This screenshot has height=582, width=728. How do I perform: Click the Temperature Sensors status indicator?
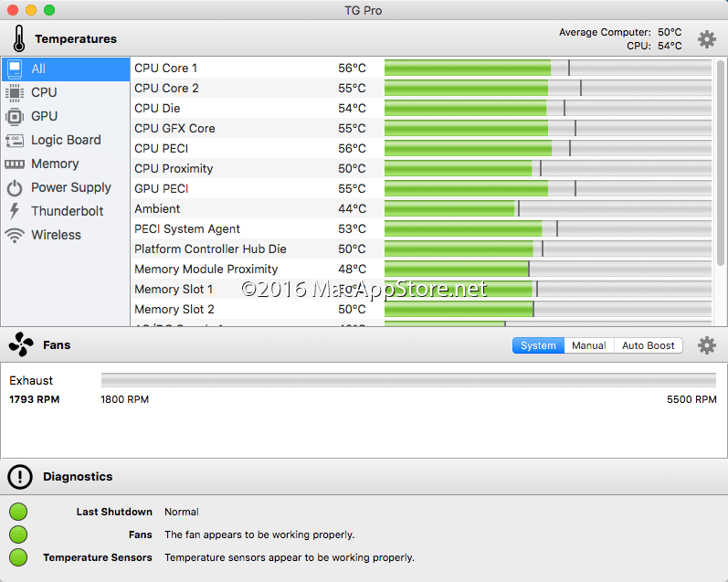[x=18, y=557]
